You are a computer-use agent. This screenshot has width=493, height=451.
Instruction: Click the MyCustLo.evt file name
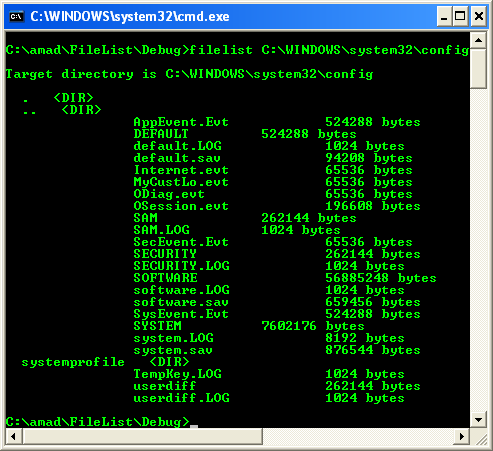[181, 182]
